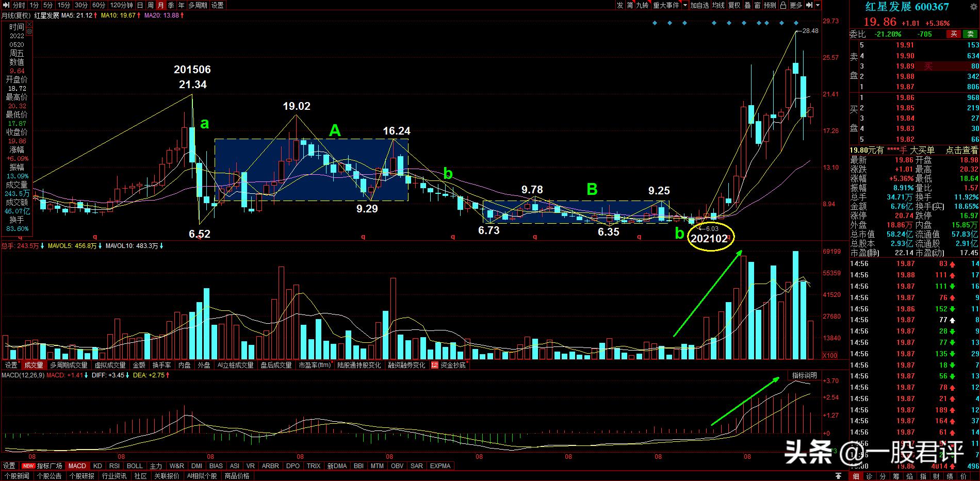Select the 1分 one-minute period

pyautogui.click(x=34, y=5)
